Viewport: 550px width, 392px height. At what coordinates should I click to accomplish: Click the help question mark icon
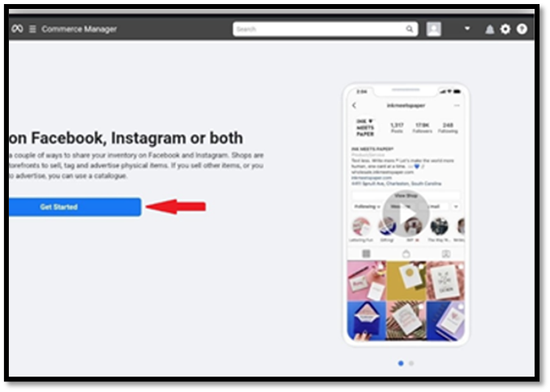(x=522, y=28)
